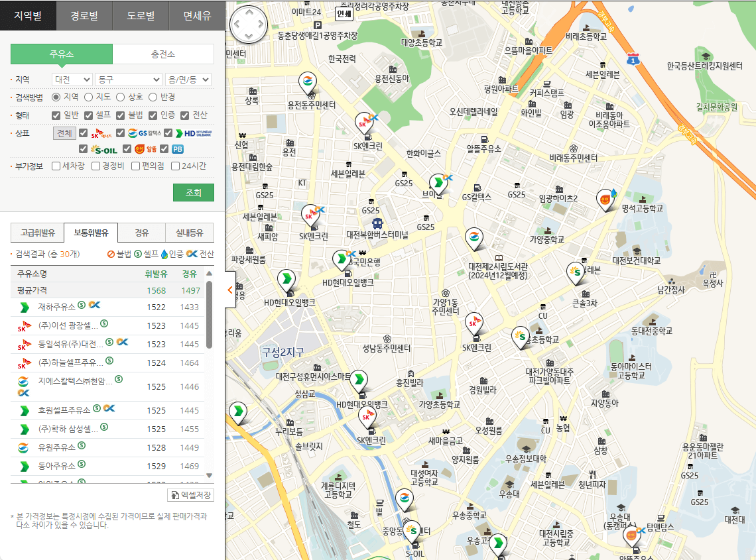Open the 대전 city dropdown
756x560 pixels.
coord(72,80)
